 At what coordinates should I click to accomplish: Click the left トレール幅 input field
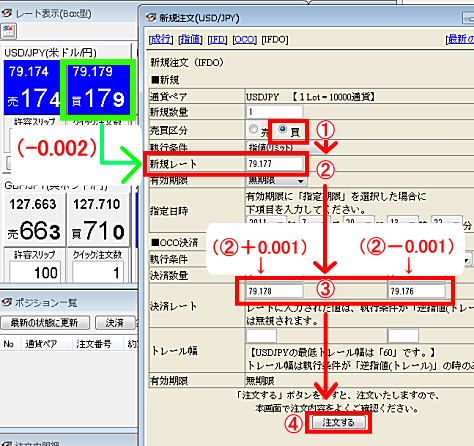pyautogui.click(x=261, y=336)
